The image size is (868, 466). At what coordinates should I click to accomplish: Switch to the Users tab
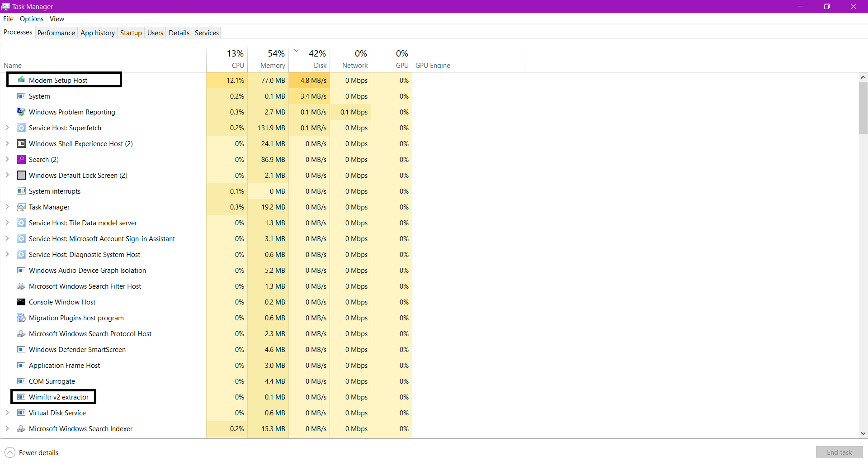[x=155, y=33]
